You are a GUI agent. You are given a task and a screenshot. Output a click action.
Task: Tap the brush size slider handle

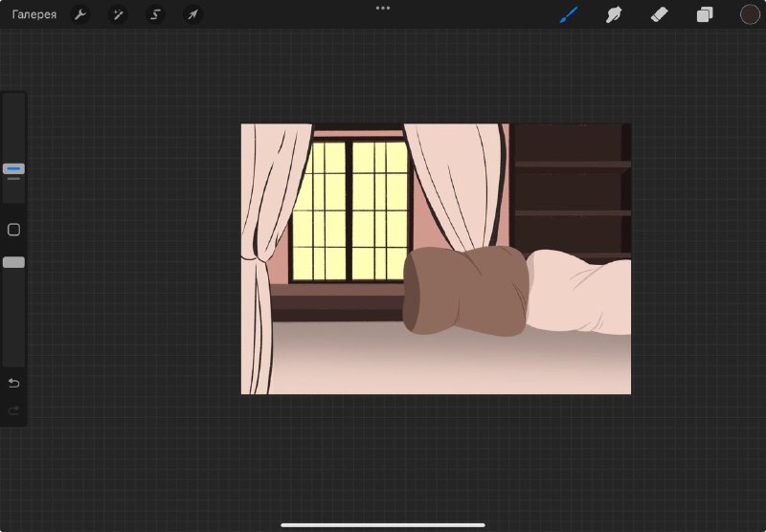pos(13,168)
